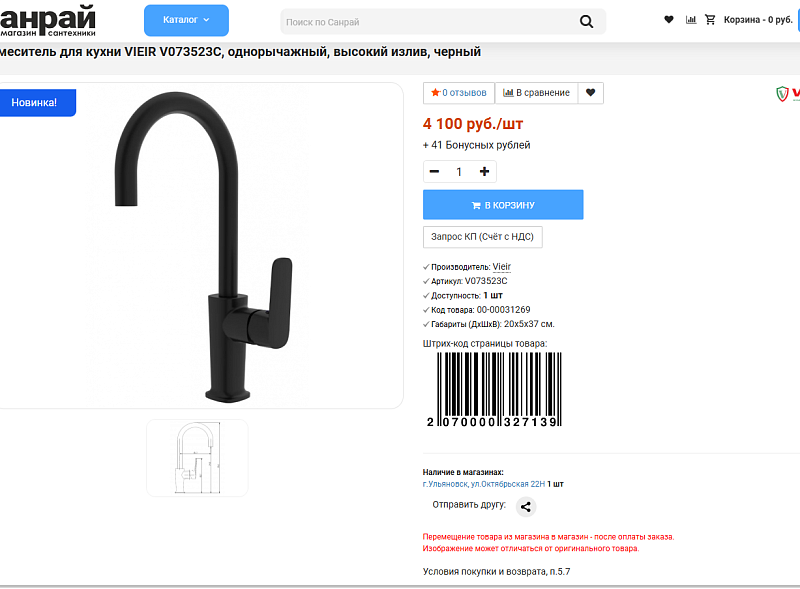Select the faucet dimension drawing thumbnail
800x589 pixels.
point(197,458)
